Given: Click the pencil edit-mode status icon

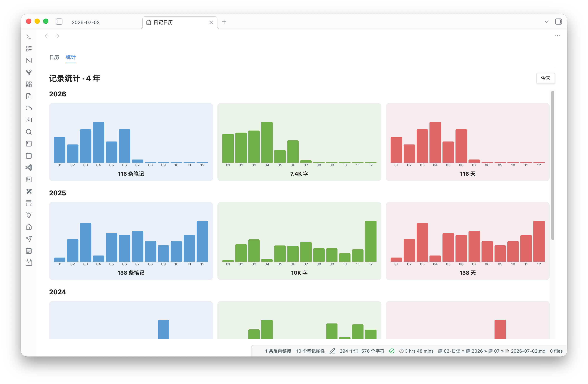Looking at the screenshot, I should click(x=332, y=351).
